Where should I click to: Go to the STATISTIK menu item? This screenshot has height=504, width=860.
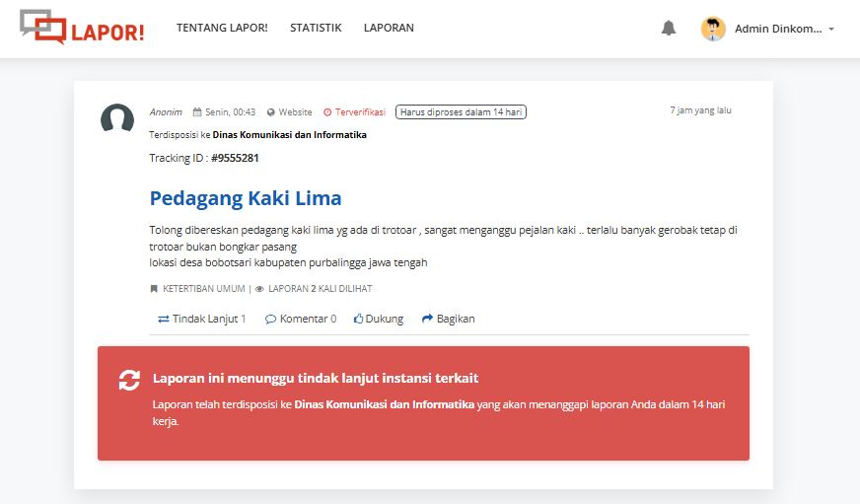coord(316,28)
